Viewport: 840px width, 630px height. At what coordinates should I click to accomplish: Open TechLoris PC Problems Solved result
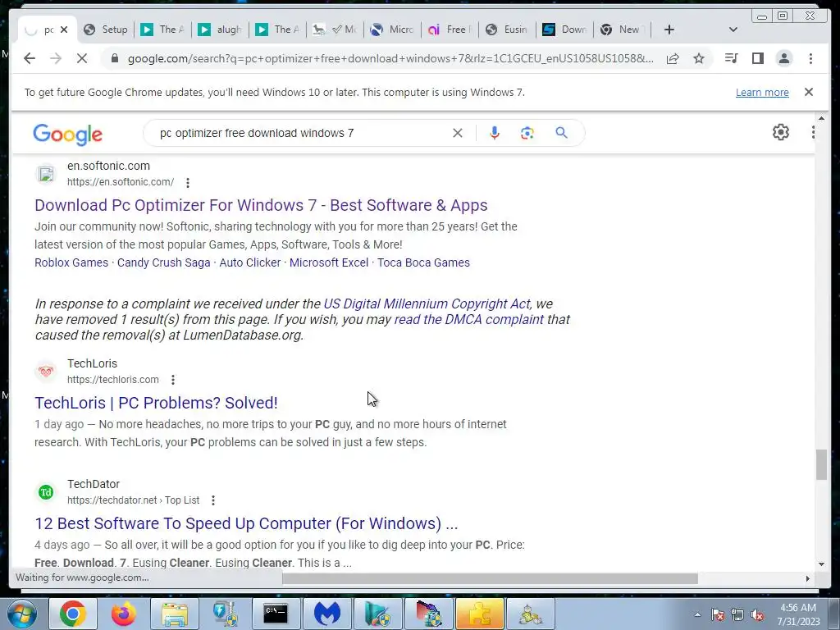pos(156,403)
